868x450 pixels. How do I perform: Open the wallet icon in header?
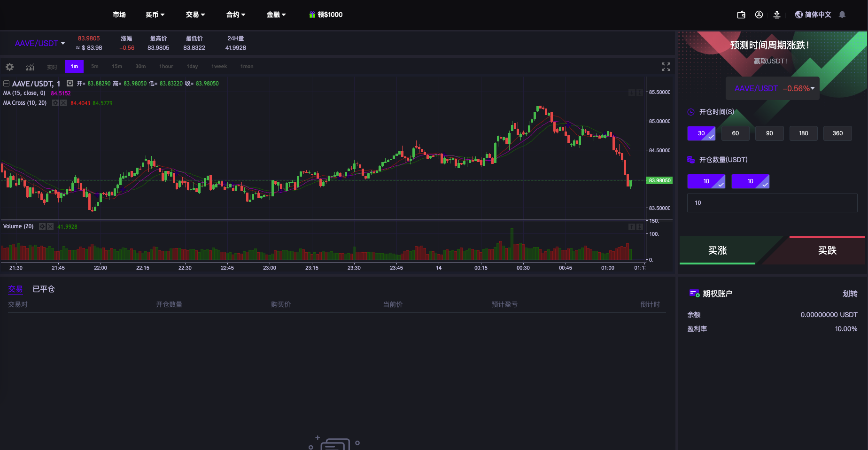tap(741, 15)
